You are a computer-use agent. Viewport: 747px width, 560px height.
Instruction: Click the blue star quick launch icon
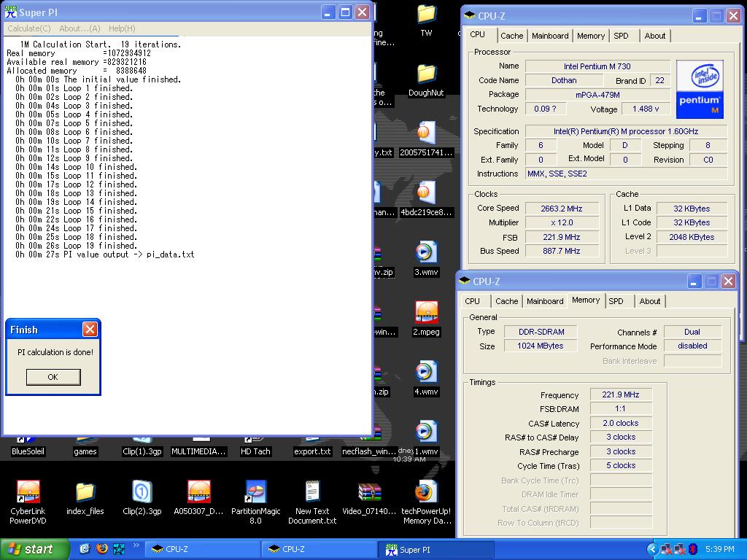tap(119, 549)
